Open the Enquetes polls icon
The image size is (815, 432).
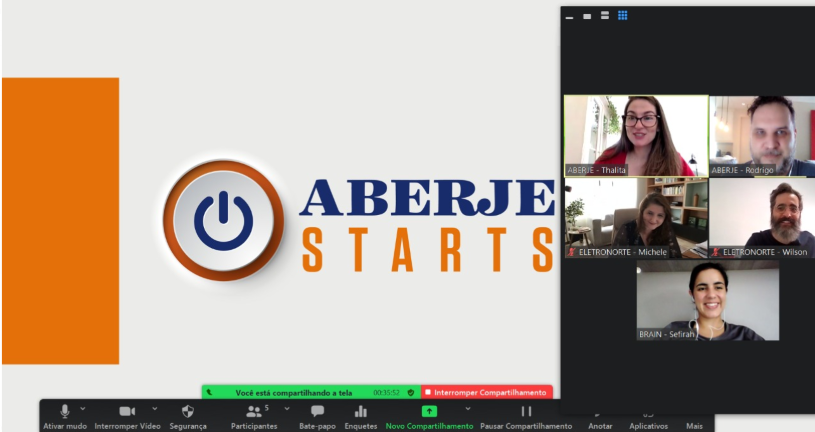tap(361, 411)
